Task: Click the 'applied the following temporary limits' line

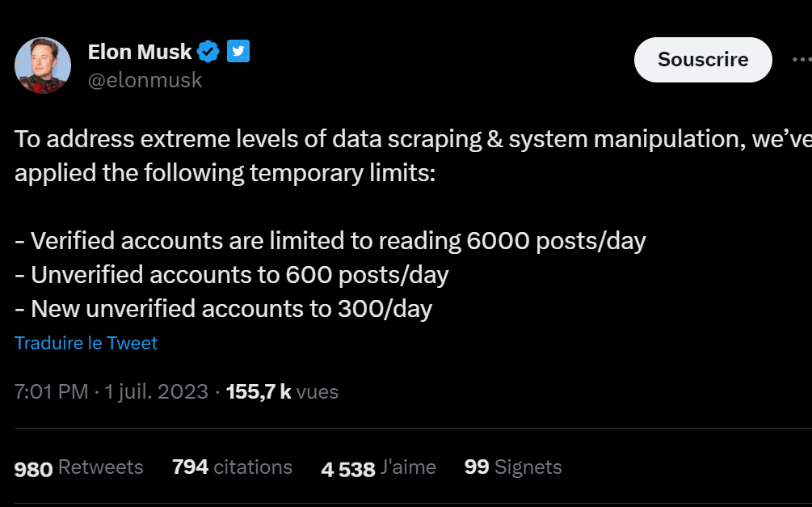Action: tap(225, 173)
